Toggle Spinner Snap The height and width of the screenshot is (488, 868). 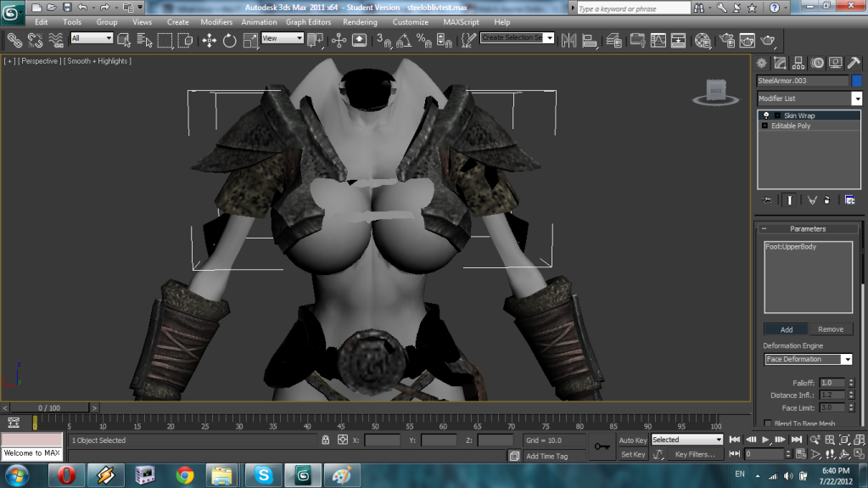point(445,41)
